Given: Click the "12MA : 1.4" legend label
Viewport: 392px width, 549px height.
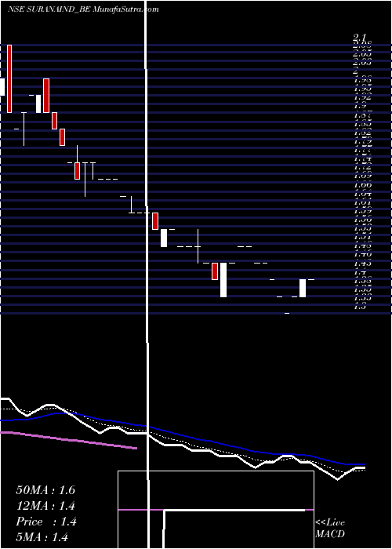Looking at the screenshot, I should click(x=45, y=506).
